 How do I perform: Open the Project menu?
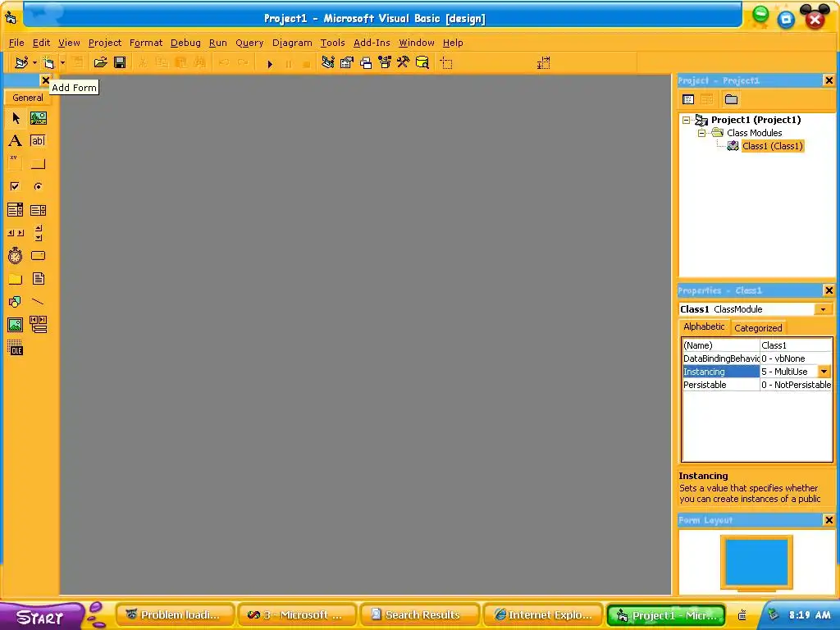click(105, 43)
